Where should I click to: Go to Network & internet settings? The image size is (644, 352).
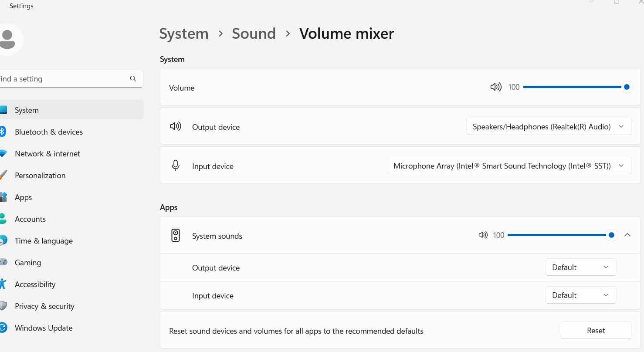point(47,154)
